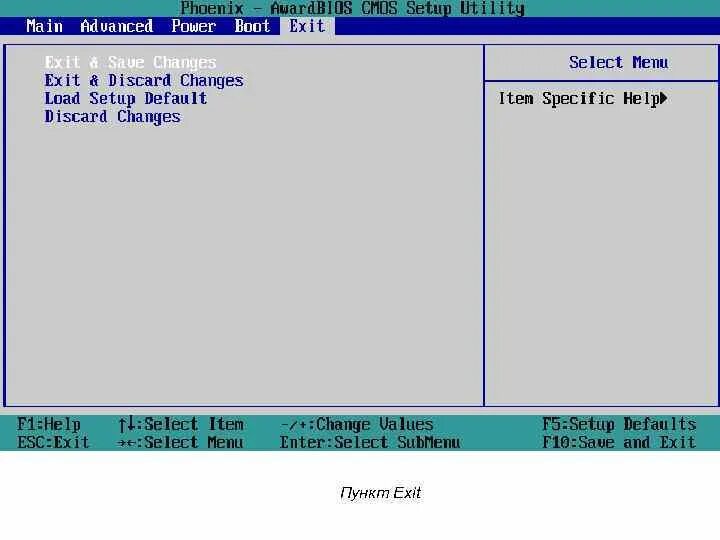Select the Discard Changes entry
The image size is (720, 540).
[112, 117]
